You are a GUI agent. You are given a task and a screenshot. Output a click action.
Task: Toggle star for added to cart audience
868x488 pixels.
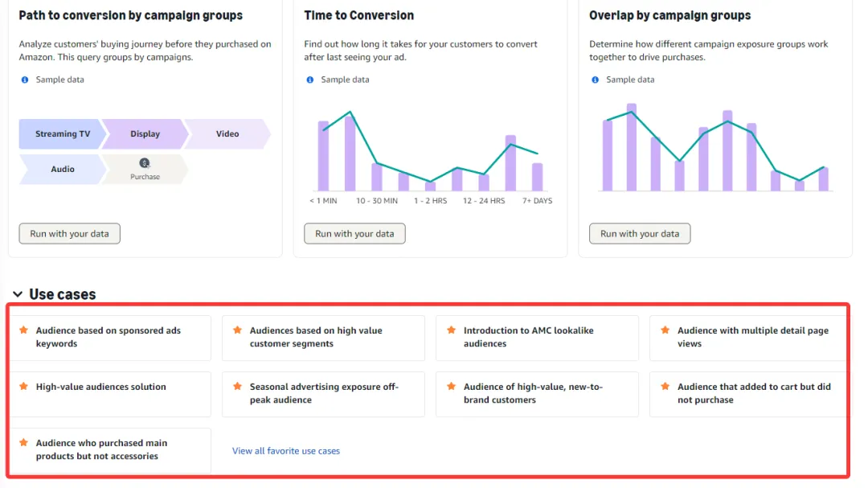click(x=665, y=387)
